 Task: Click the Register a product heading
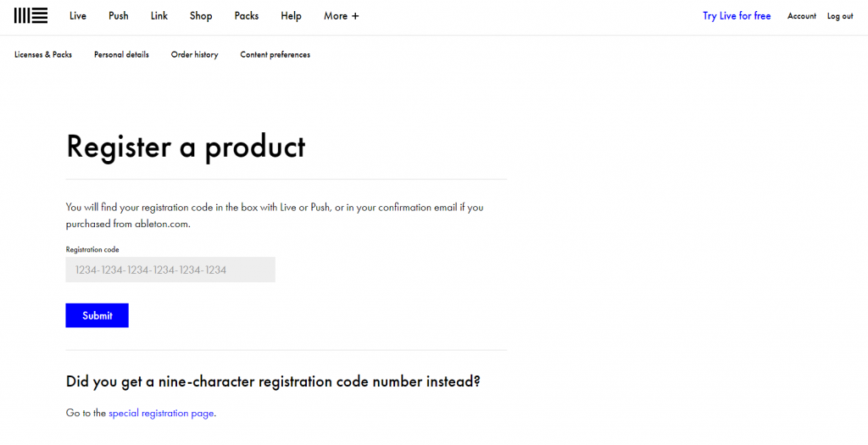tap(186, 147)
